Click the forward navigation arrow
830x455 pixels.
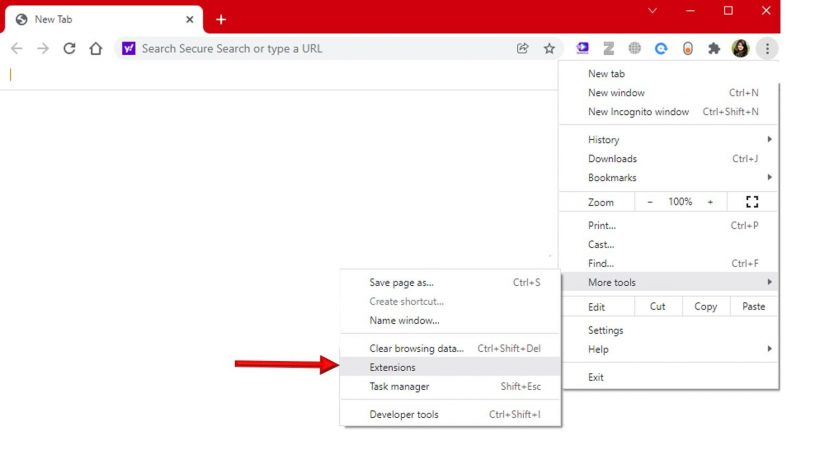[x=43, y=49]
